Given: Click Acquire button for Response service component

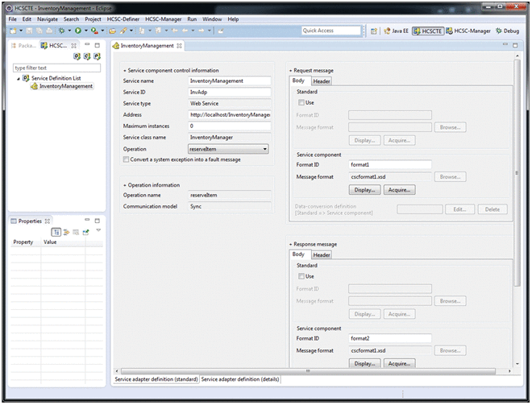Looking at the screenshot, I should click(398, 363).
